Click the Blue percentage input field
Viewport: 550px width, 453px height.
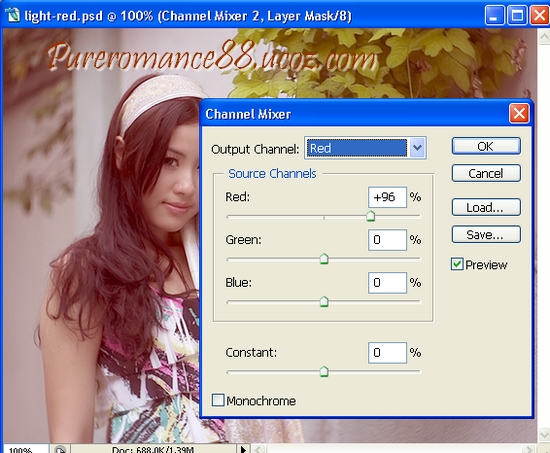click(387, 282)
